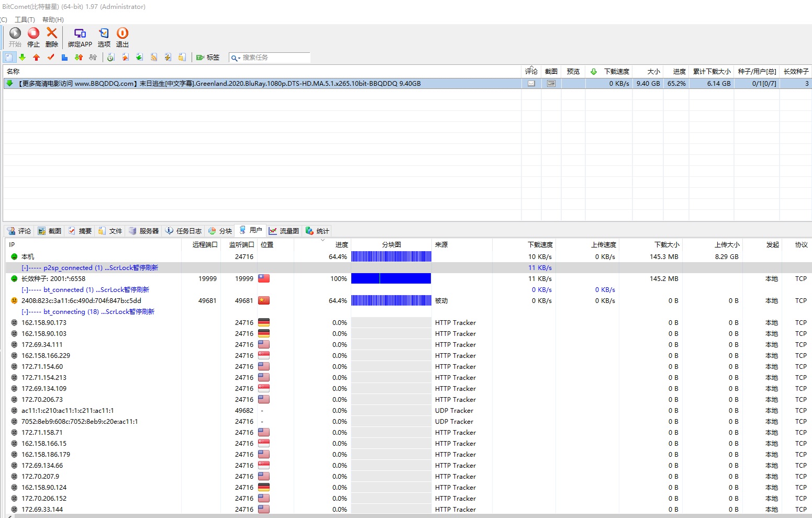Viewport: 812px width, 518px height.
Task: Select the 用户 peers tab
Action: click(250, 230)
